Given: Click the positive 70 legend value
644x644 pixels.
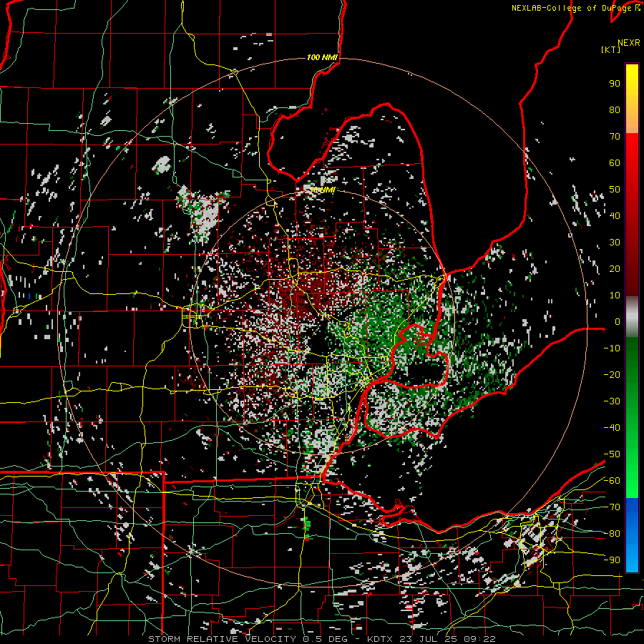Looking at the screenshot, I should pyautogui.click(x=615, y=137).
